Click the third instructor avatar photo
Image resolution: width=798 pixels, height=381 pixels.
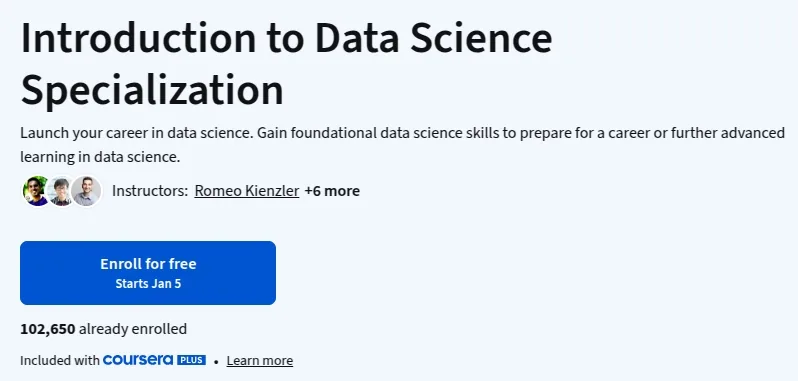click(x=87, y=191)
